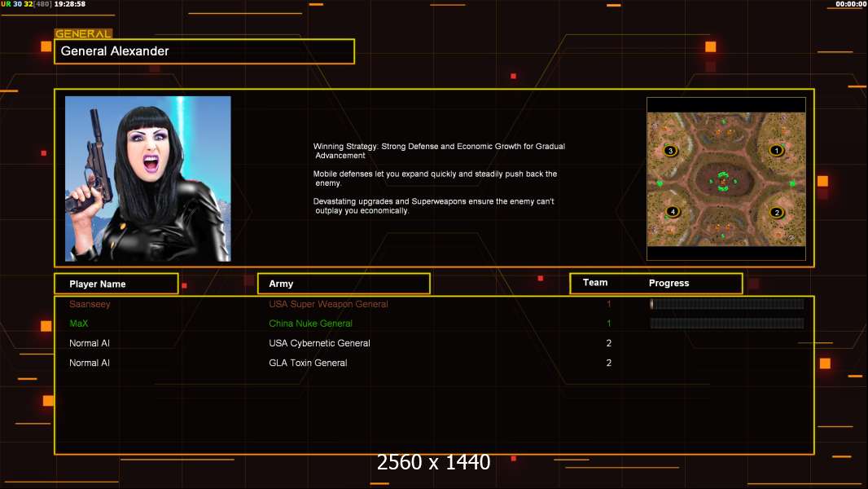Click the Team column header
This screenshot has width=868, height=489.
coord(595,283)
